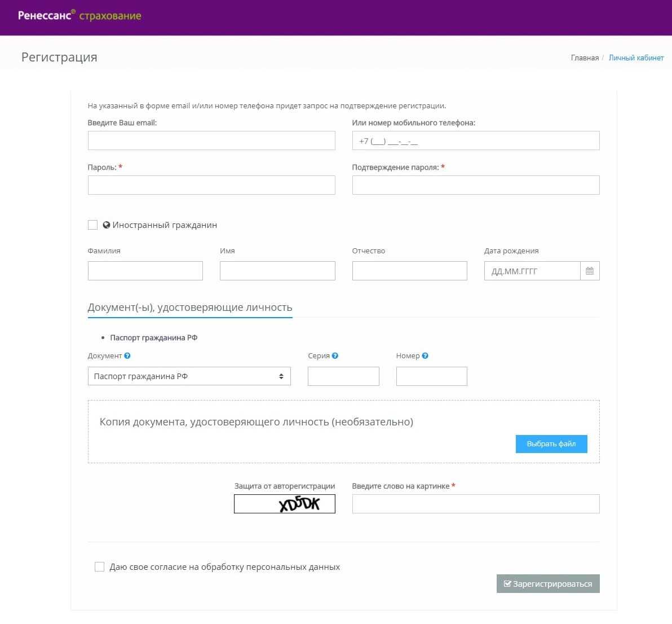Image resolution: width=672 pixels, height=624 pixels.
Task: Focus the email input field
Action: pyautogui.click(x=211, y=141)
